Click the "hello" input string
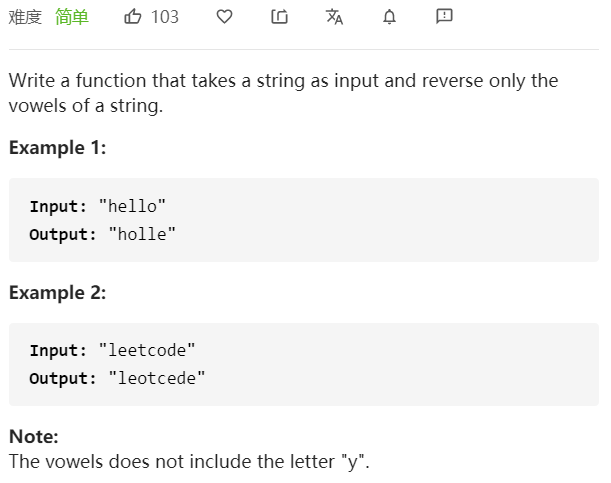Screen dimensions: 611x483 click(132, 206)
